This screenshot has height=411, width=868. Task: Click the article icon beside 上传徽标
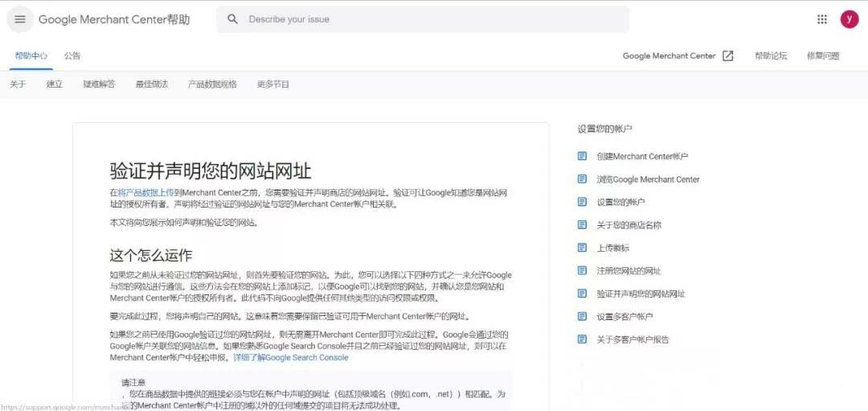[x=582, y=248]
